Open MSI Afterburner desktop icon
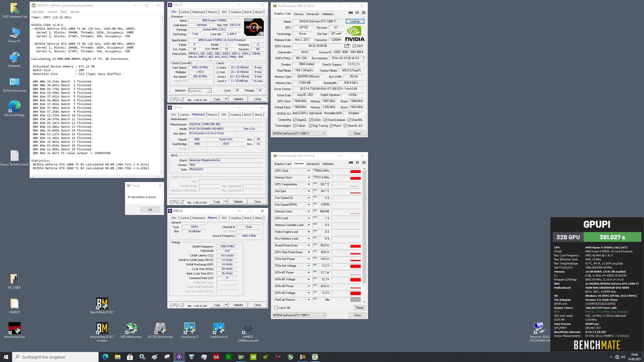The width and height of the screenshot is (644, 362). tap(131, 331)
